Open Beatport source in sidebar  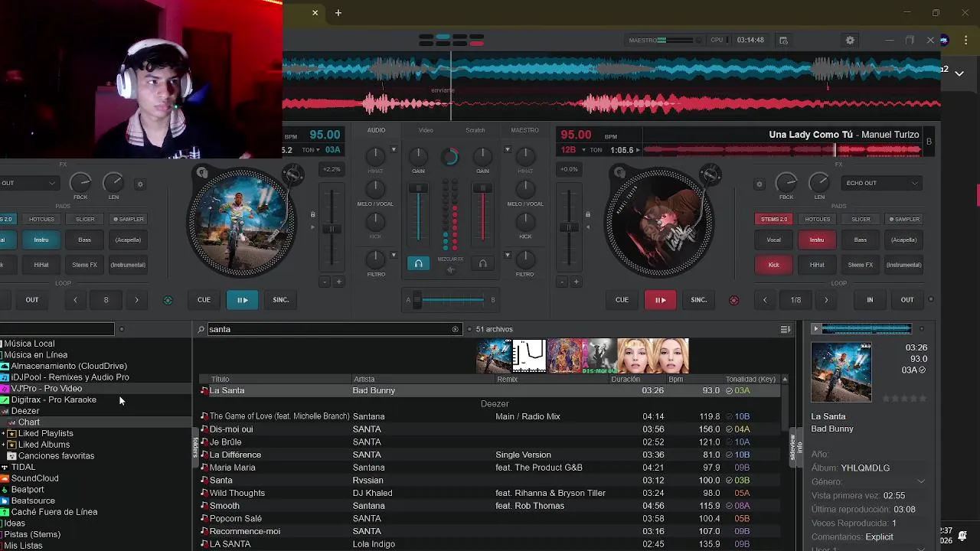tap(28, 490)
